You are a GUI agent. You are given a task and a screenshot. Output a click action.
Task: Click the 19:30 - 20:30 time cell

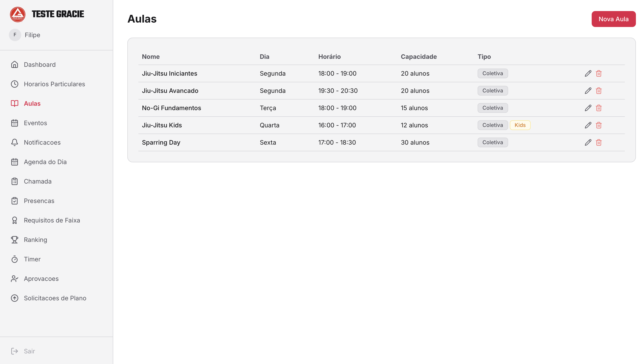coord(338,91)
